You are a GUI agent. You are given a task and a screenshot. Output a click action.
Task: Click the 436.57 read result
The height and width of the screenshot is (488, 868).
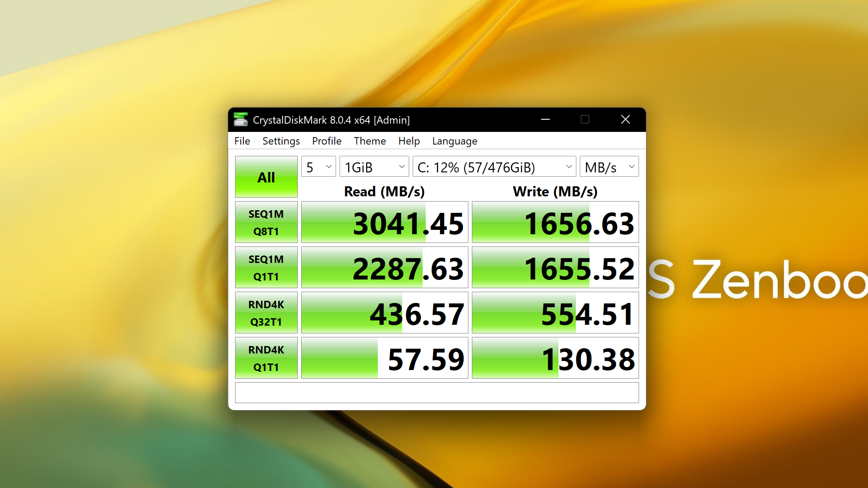pos(385,313)
